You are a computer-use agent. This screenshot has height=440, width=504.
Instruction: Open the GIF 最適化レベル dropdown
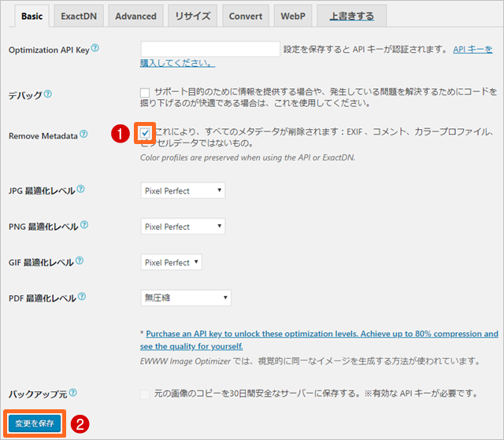[x=172, y=262]
